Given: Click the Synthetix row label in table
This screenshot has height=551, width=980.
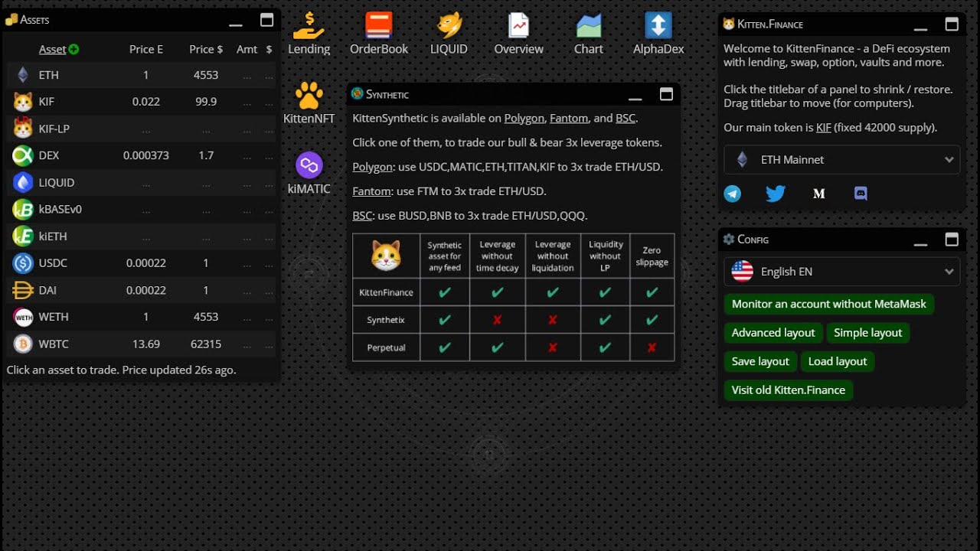Looking at the screenshot, I should tap(386, 320).
